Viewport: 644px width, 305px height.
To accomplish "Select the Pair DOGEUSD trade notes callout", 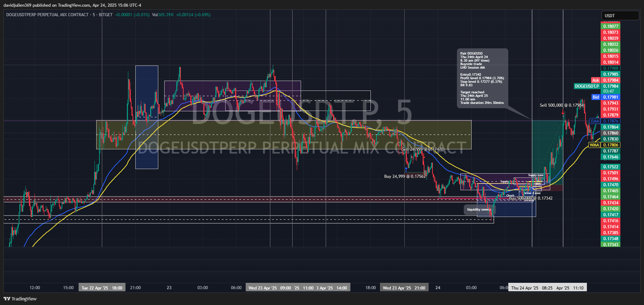I will pyautogui.click(x=483, y=78).
